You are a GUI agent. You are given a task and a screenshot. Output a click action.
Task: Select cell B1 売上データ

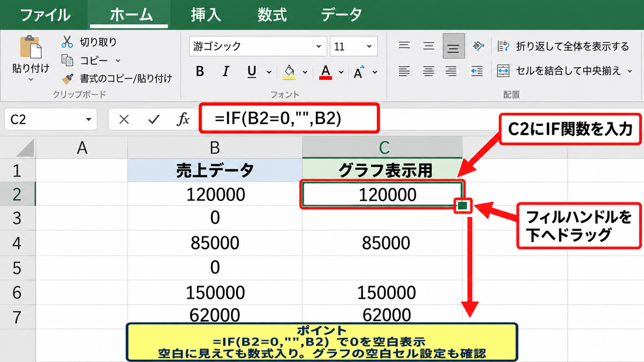pos(215,170)
